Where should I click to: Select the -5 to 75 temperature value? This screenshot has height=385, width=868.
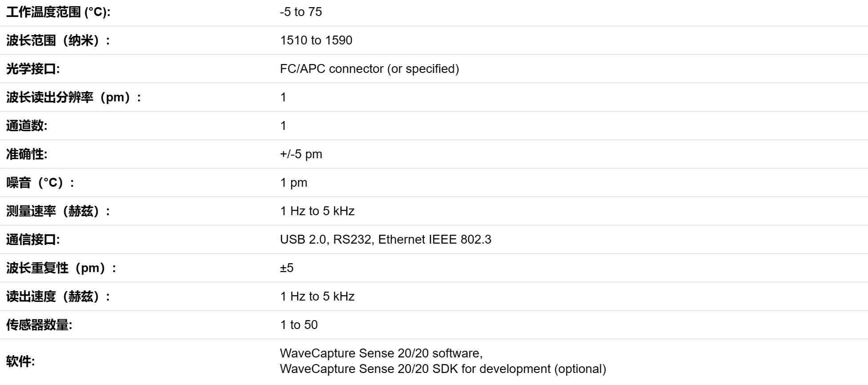(x=301, y=12)
